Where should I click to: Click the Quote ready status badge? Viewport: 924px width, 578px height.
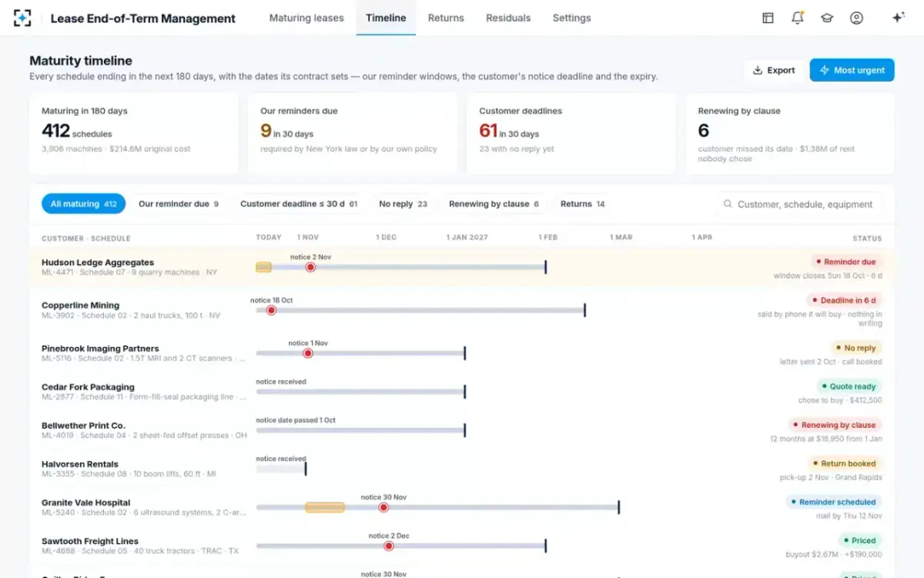coord(849,387)
